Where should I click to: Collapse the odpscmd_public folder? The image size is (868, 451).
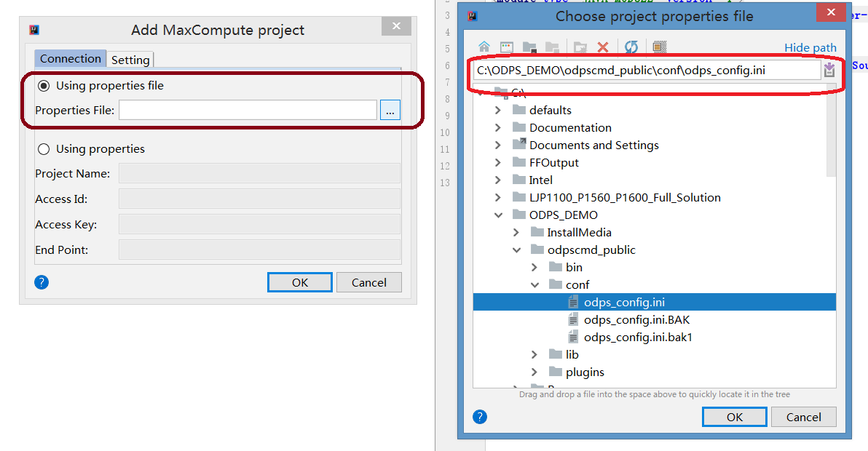tap(516, 250)
